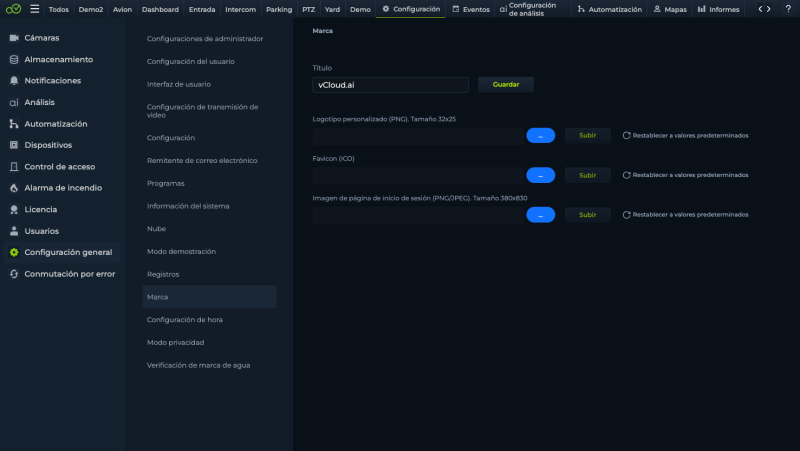Browse file for login page image

540,215
